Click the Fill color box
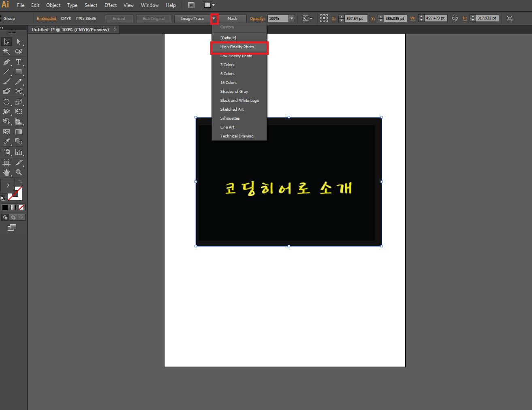Screen dimensions: 532x410 coord(8,186)
